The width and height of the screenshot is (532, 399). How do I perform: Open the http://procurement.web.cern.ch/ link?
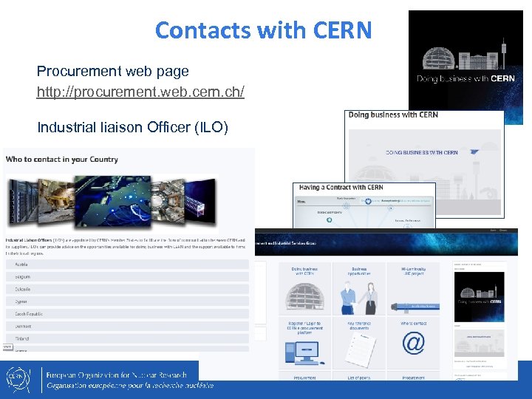click(140, 92)
